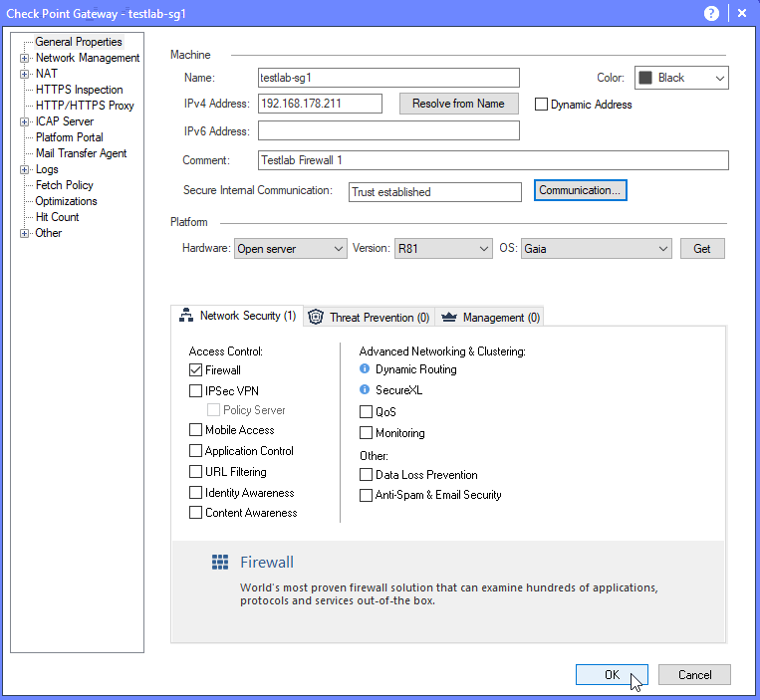The height and width of the screenshot is (700, 760).
Task: Click the Management crown icon
Action: [x=449, y=317]
